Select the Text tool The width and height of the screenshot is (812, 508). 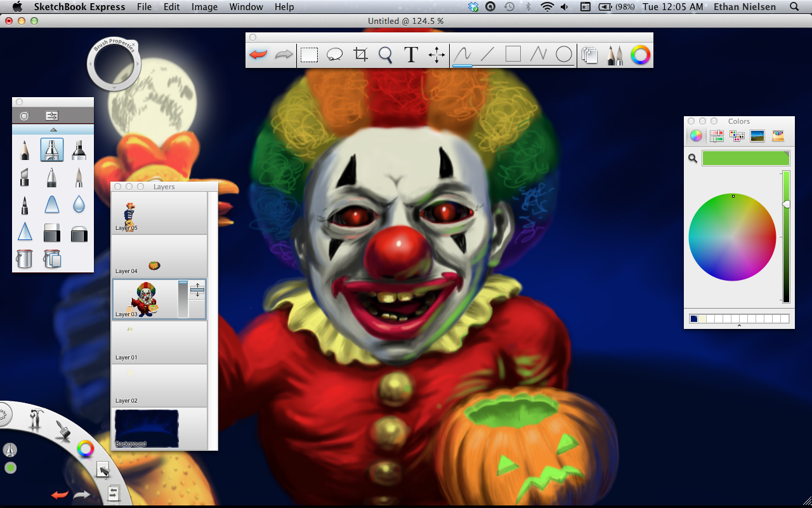coord(411,55)
